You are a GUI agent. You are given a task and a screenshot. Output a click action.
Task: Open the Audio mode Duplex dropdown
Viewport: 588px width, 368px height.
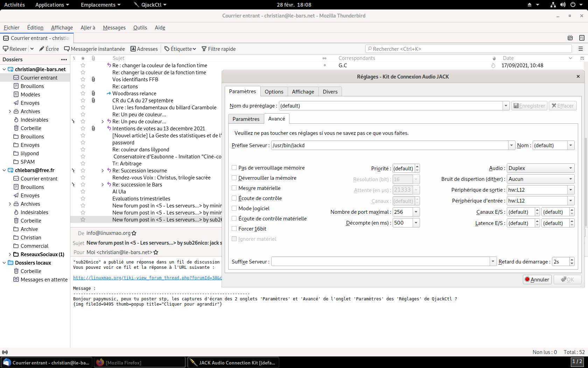(540, 168)
